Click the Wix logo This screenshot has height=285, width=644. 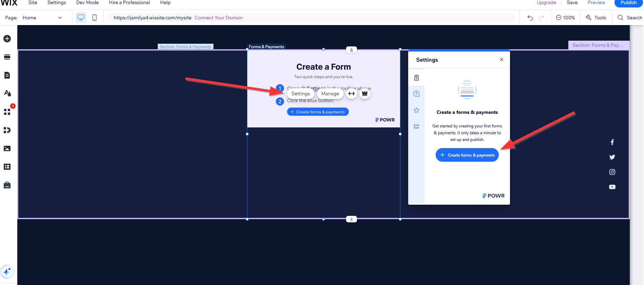click(x=9, y=3)
